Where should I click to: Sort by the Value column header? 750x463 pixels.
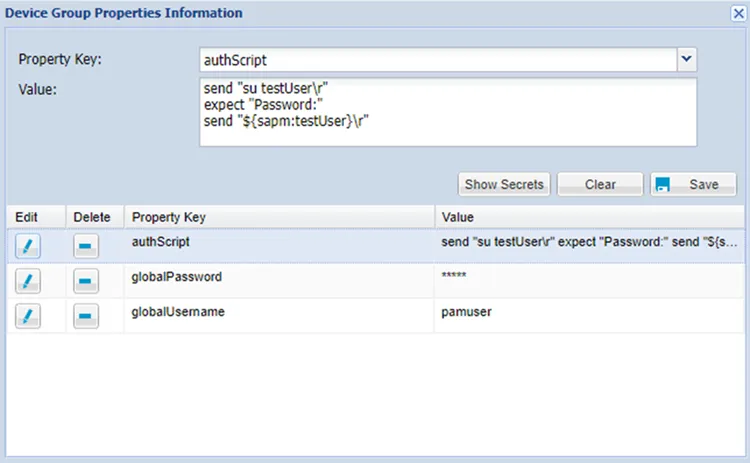(x=589, y=217)
